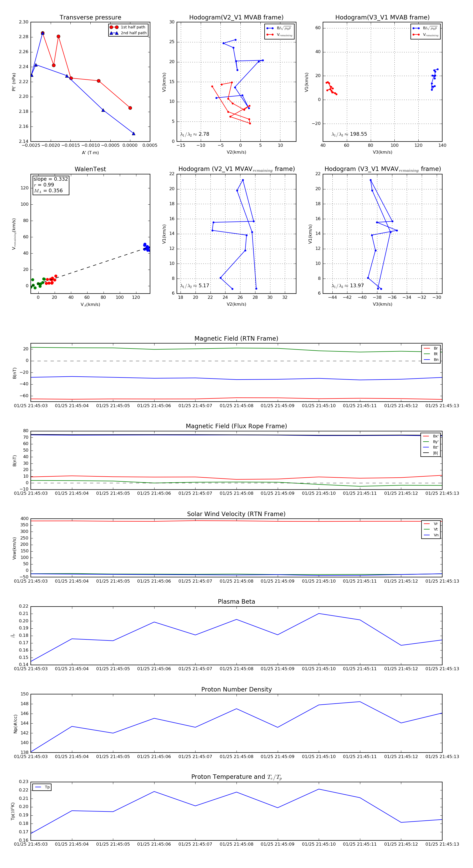473x868 pixels.
Task: Click the "Solar Wind Velocity (RTN Frame)" title
Action: coord(236,514)
